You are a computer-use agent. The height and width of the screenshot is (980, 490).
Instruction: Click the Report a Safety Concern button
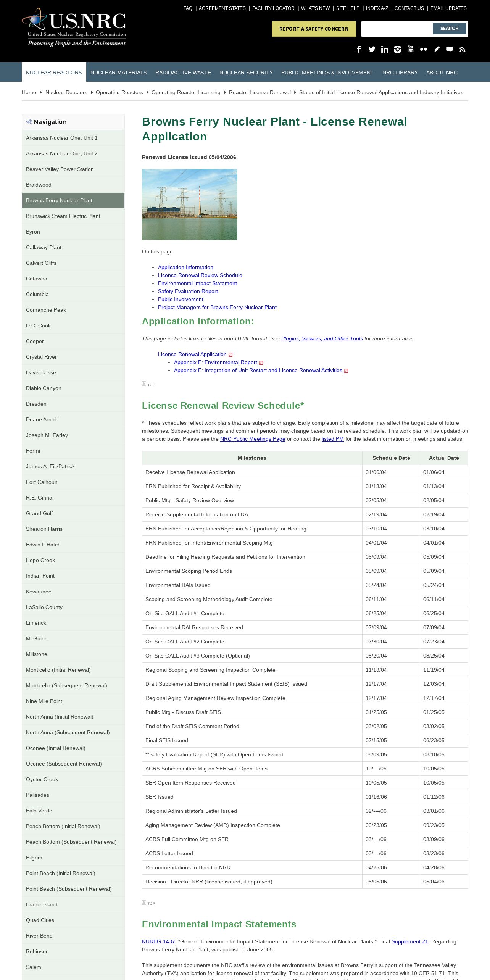tap(314, 29)
